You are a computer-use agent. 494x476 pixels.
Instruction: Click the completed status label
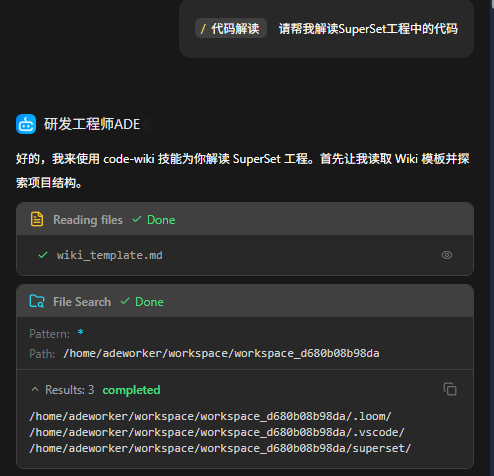pos(131,390)
